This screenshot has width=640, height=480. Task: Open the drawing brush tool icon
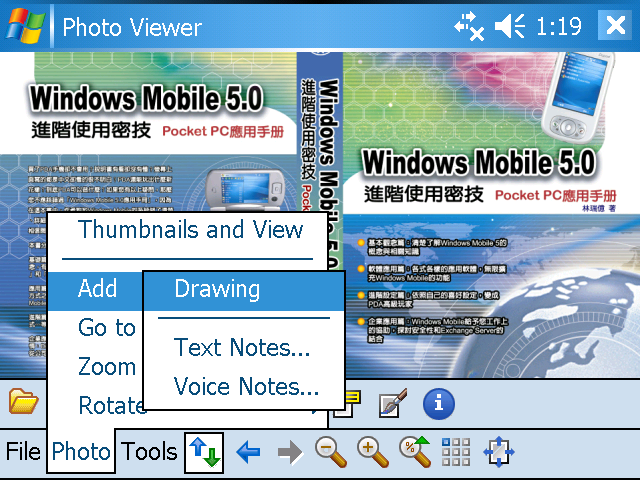click(393, 403)
